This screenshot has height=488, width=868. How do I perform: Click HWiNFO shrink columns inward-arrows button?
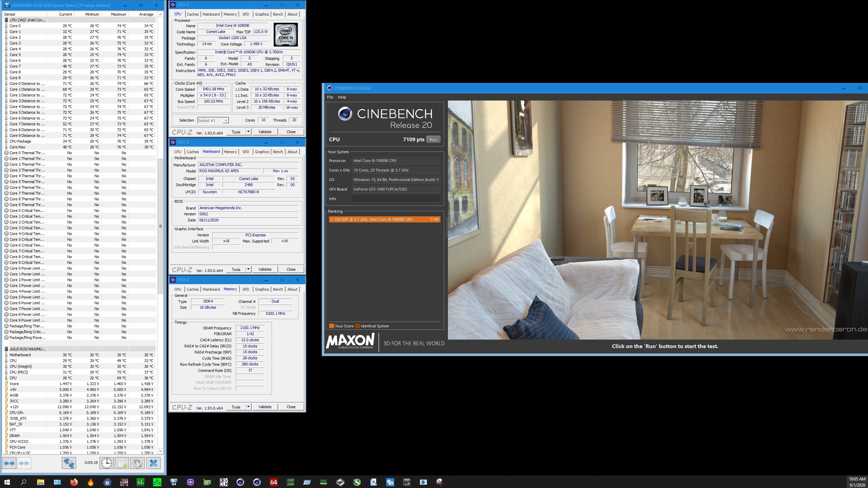tap(24, 463)
